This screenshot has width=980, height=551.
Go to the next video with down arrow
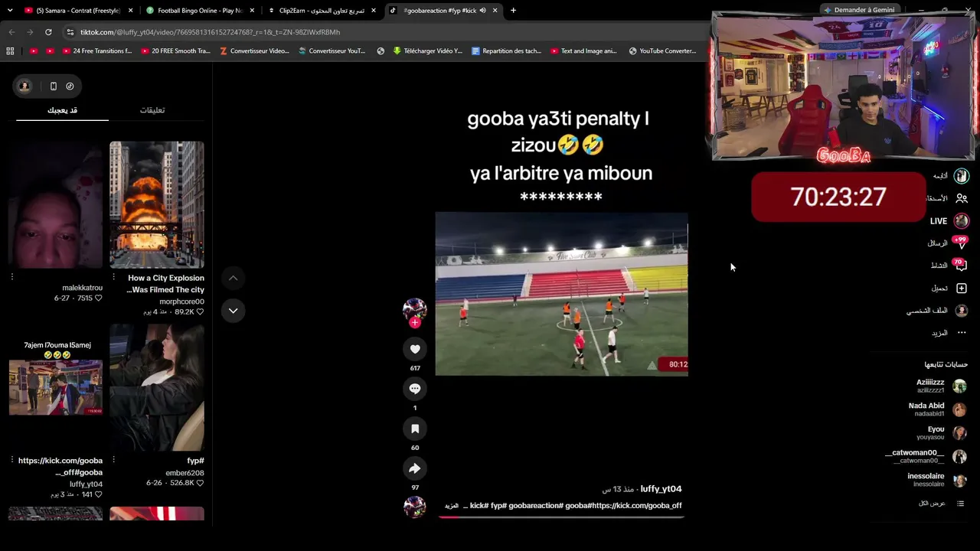(x=233, y=311)
